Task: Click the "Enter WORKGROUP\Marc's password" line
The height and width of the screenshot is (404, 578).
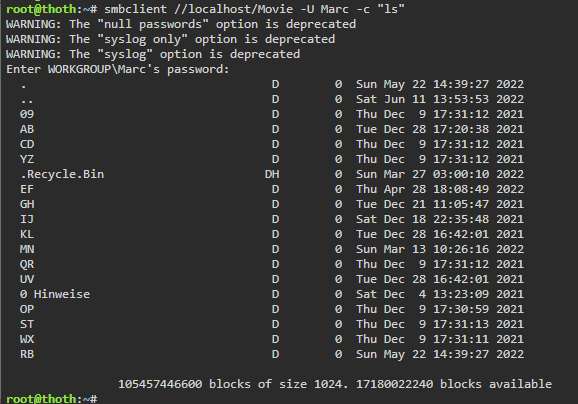Action: [118, 69]
